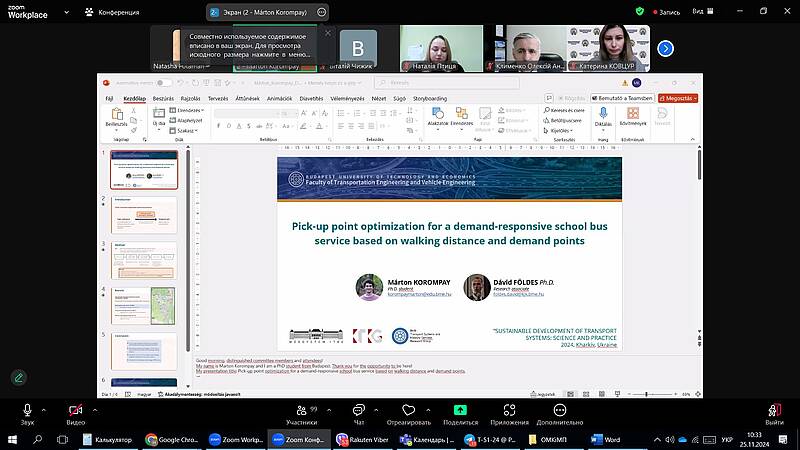Viewport: 800px width, 450px height.
Task: Close the shared content notification popup
Action: pyautogui.click(x=328, y=33)
